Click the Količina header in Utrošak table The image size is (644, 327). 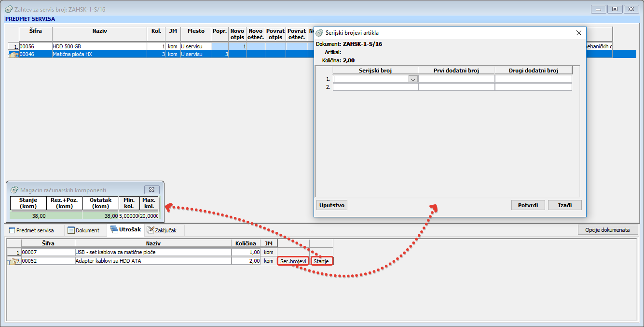(246, 243)
